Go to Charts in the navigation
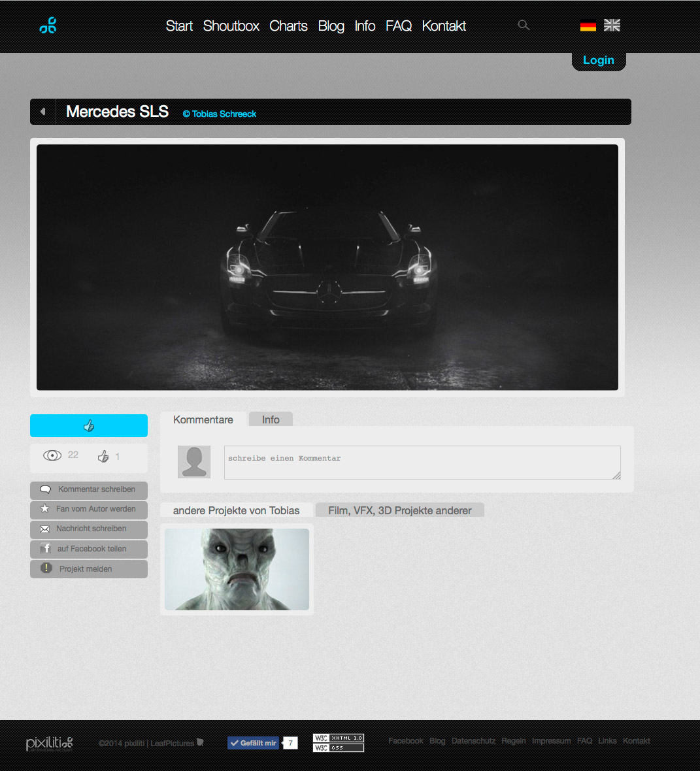 (x=288, y=26)
